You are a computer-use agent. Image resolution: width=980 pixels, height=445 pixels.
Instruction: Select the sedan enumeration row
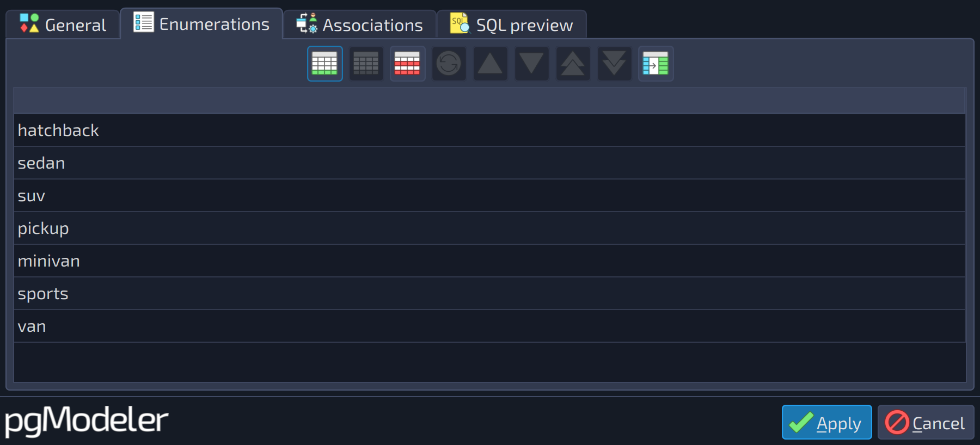pos(489,163)
